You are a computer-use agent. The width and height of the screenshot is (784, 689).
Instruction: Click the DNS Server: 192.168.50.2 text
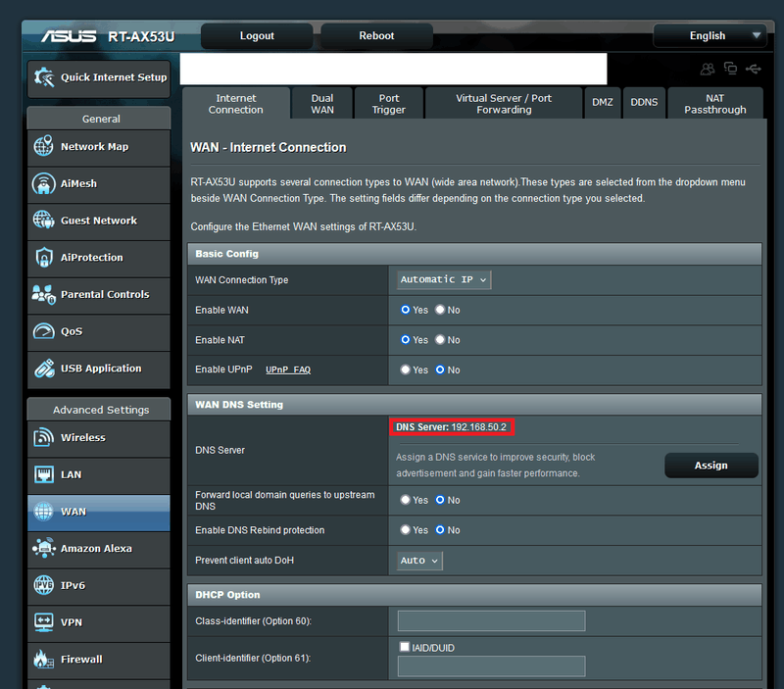click(x=451, y=427)
